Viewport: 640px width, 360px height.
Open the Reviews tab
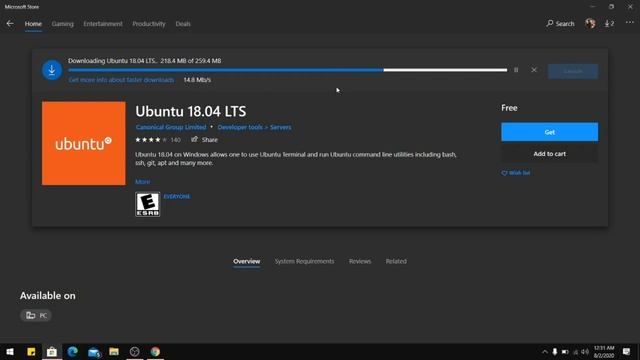coord(360,261)
